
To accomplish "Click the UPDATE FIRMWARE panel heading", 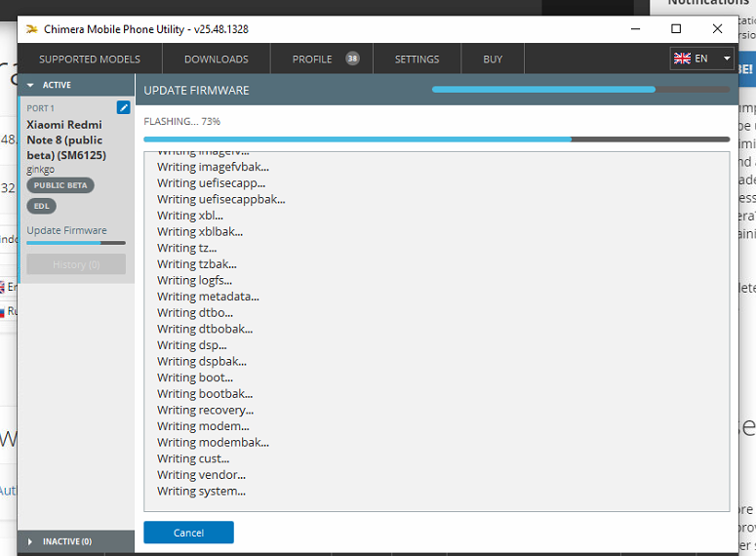I will tap(196, 90).
